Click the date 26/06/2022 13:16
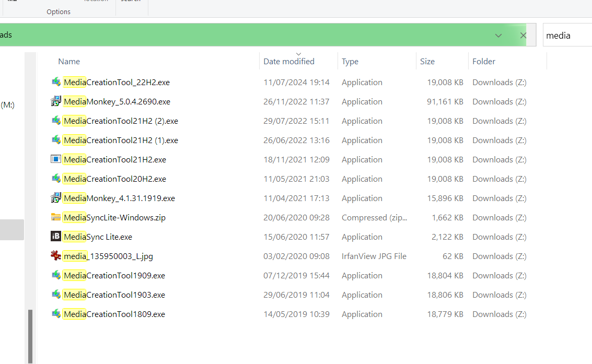The width and height of the screenshot is (592, 364). point(296,140)
